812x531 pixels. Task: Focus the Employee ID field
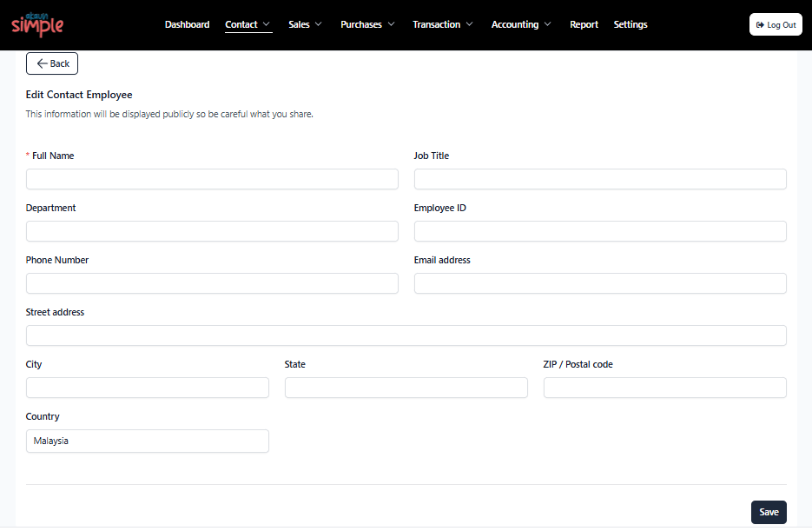[x=600, y=231]
